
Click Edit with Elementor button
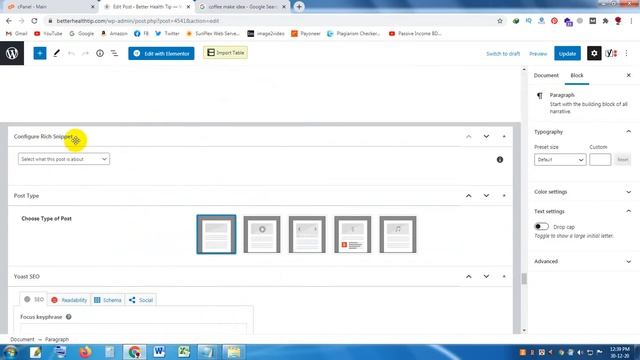[x=161, y=53]
